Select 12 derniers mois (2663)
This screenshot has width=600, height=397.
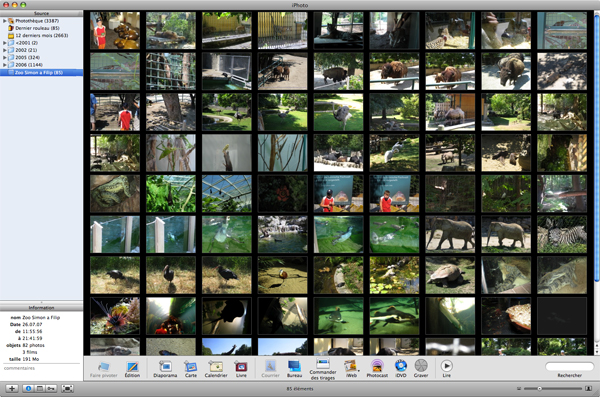41,35
